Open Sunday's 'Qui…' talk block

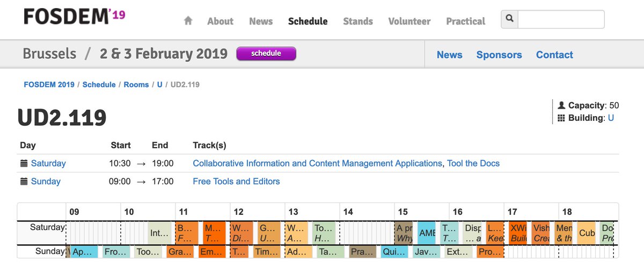pyautogui.click(x=394, y=251)
